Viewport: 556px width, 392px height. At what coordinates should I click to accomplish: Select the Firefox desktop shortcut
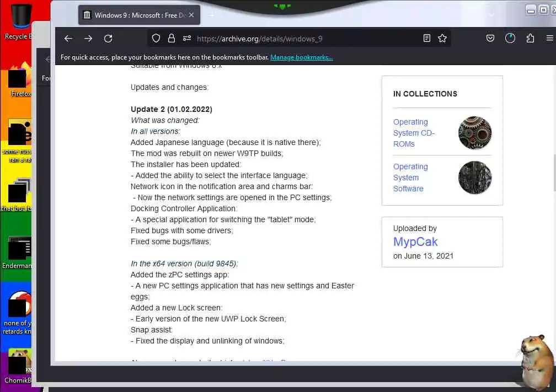19,80
